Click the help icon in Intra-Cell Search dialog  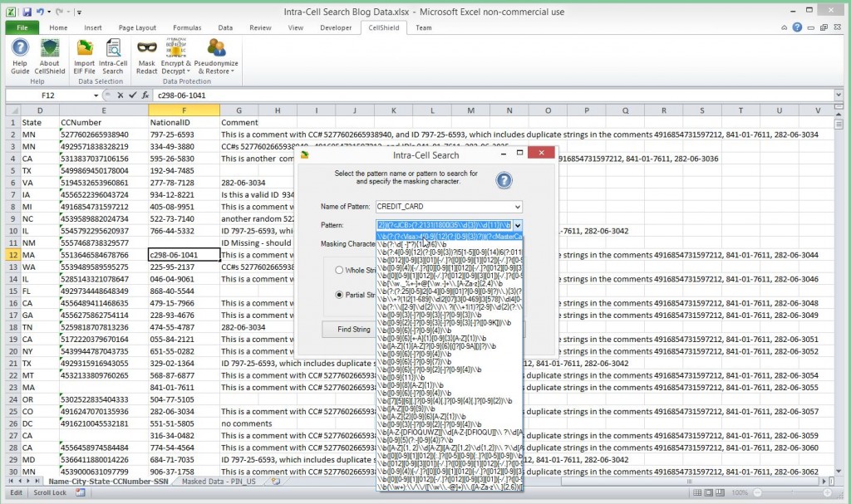point(504,181)
